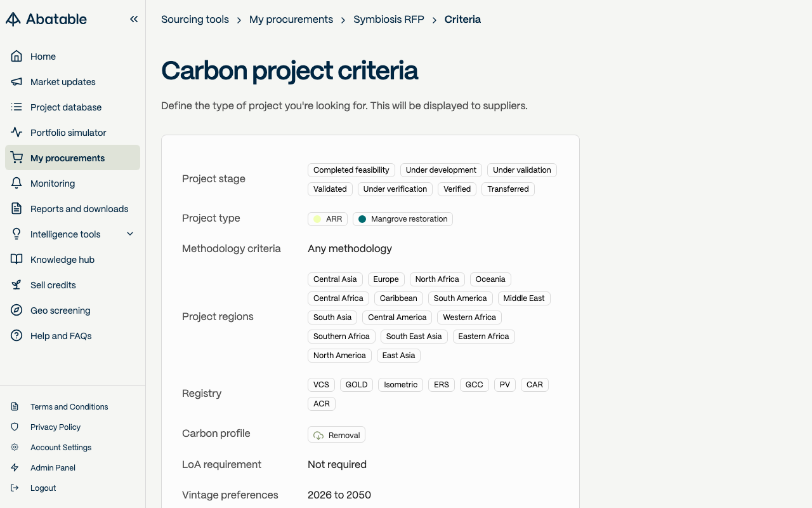Log out using the Logout link

tap(43, 488)
